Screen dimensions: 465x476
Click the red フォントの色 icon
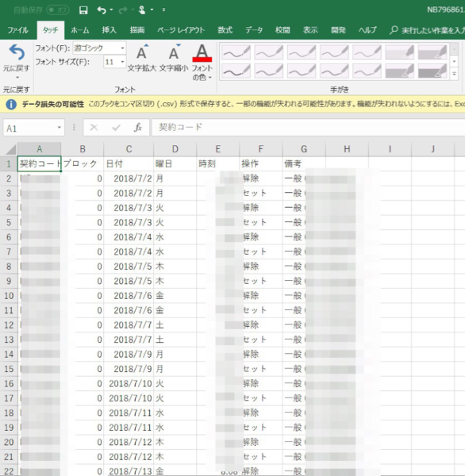[202, 53]
